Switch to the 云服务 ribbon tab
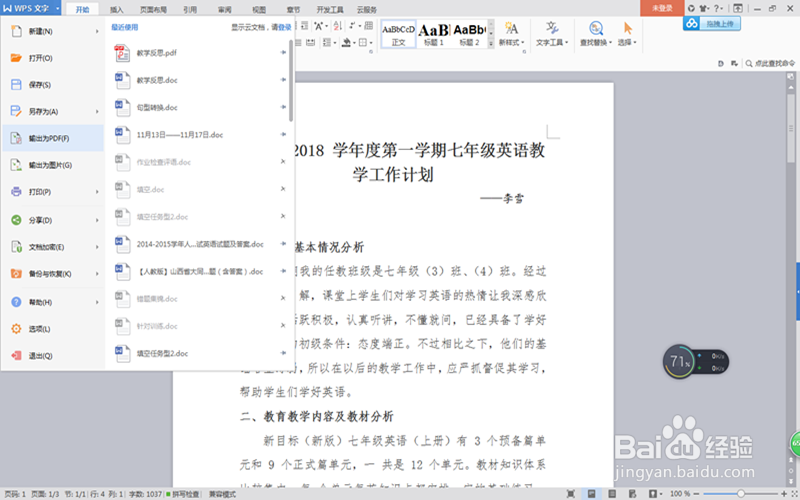The height and width of the screenshot is (500, 800). pos(366,9)
